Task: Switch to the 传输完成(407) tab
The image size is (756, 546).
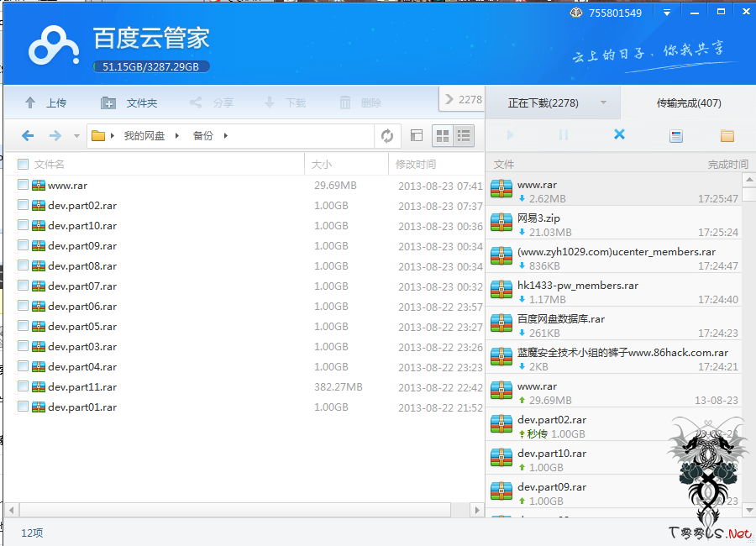Action: (689, 102)
